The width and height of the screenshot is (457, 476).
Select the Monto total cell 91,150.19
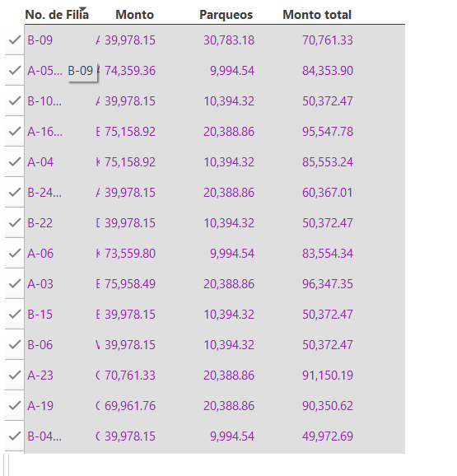coord(328,376)
